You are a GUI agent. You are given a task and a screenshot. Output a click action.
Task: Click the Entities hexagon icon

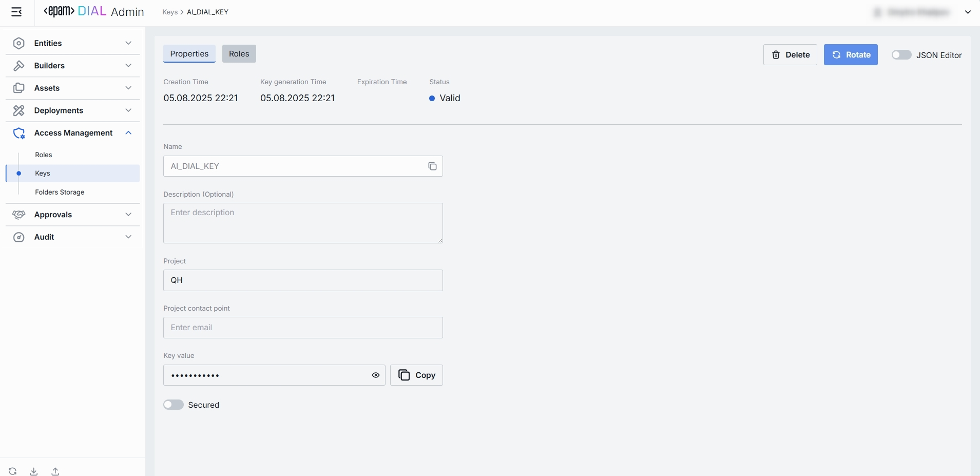pos(19,43)
